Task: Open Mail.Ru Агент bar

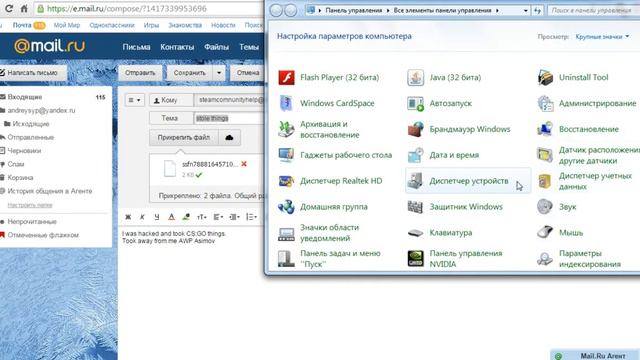Action: 595,356
